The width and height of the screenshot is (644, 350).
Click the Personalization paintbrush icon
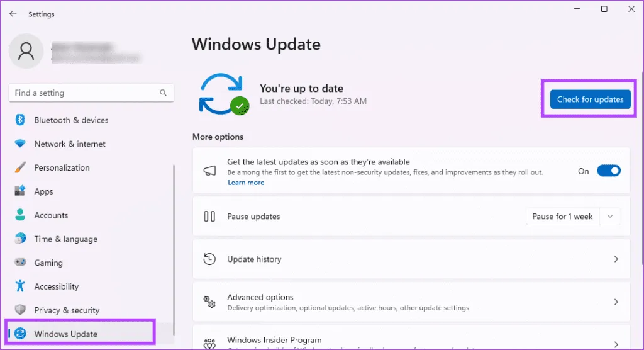(20, 168)
